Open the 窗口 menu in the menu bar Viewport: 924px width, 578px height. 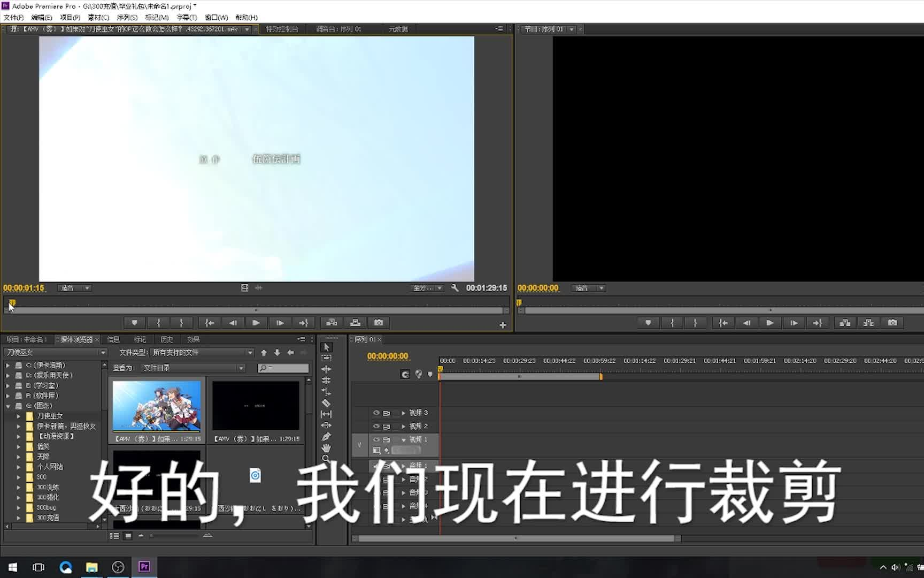(x=217, y=17)
